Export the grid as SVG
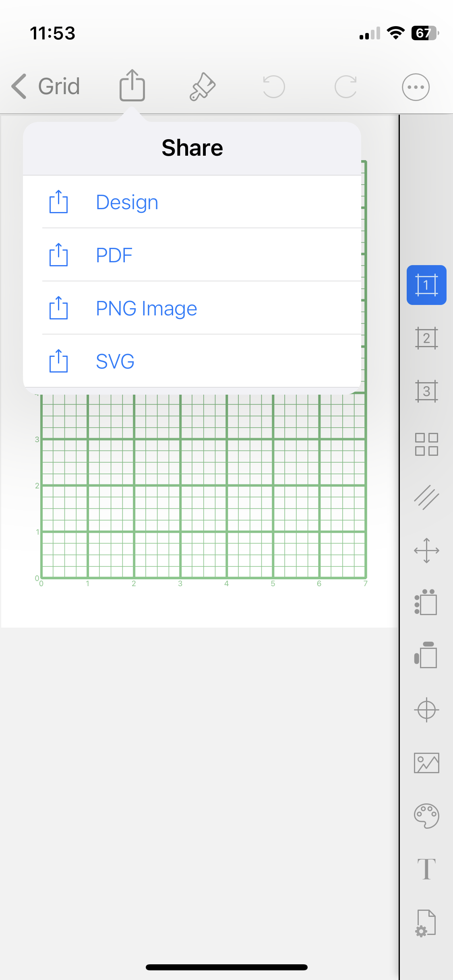Viewport: 453px width, 980px height. click(x=115, y=362)
